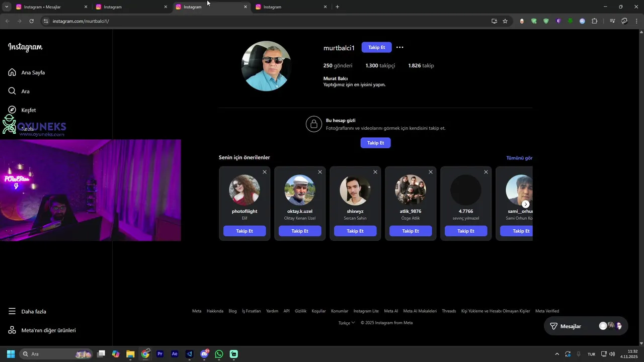Open Adobe After Effects from the taskbar
This screenshot has height=362, width=644.
click(x=175, y=354)
